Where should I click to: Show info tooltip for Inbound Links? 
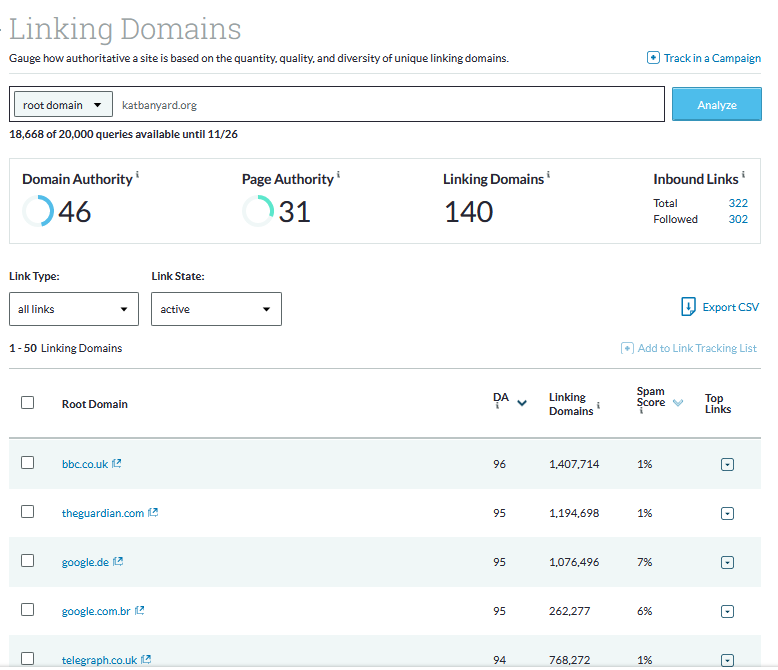[x=743, y=174]
